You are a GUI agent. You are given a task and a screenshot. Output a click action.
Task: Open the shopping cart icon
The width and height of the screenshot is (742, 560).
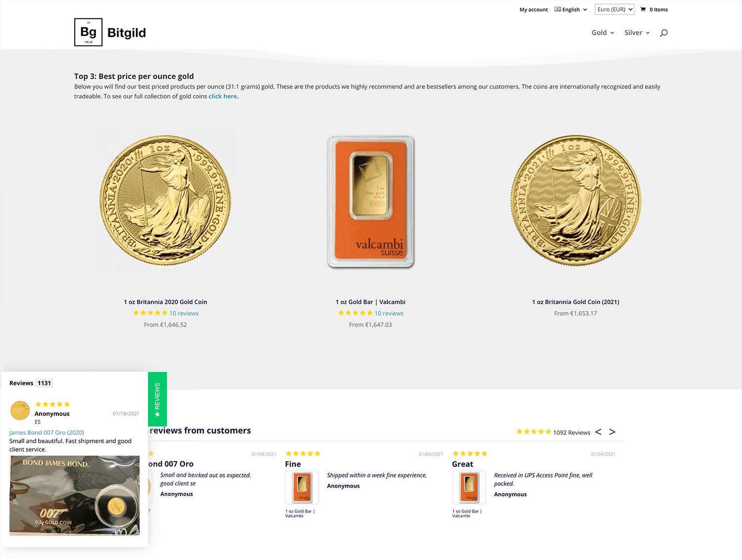point(643,9)
